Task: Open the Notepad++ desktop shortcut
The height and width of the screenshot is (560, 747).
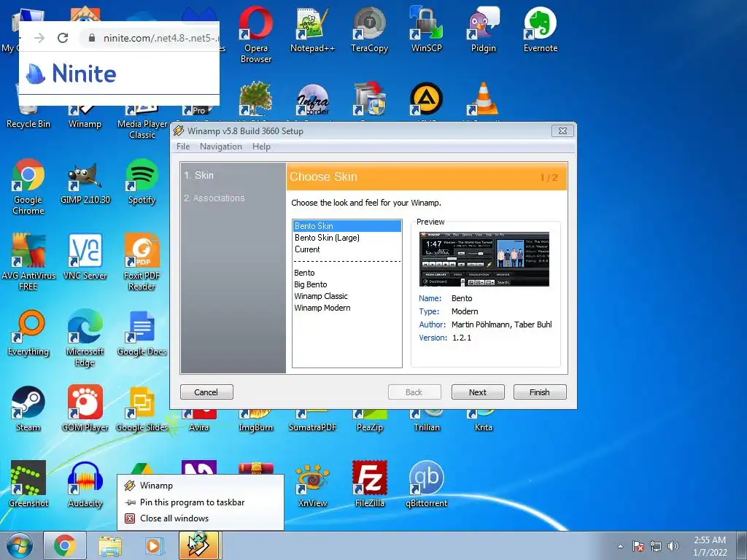Action: tap(312, 29)
